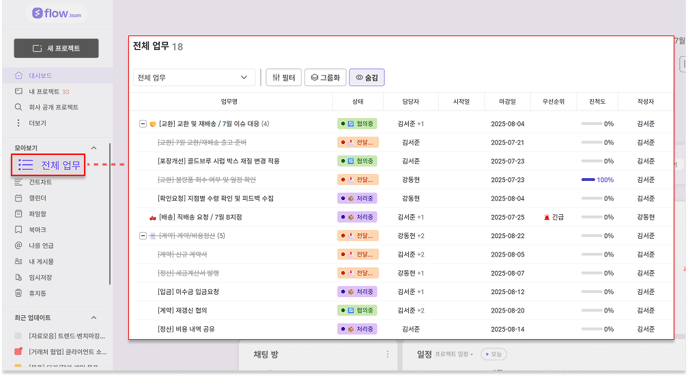Open the 전체 업무 view dropdown

(x=194, y=78)
